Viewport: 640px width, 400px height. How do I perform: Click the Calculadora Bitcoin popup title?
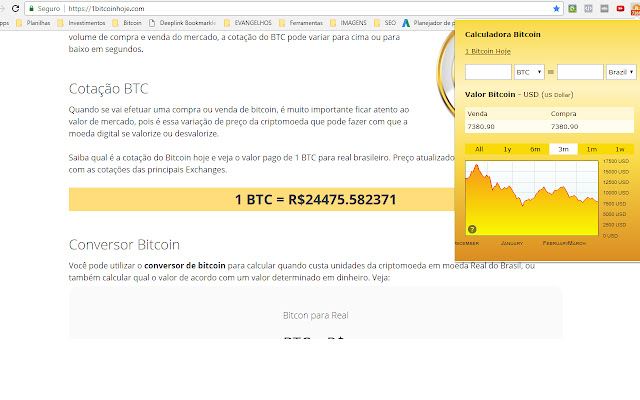coord(502,34)
